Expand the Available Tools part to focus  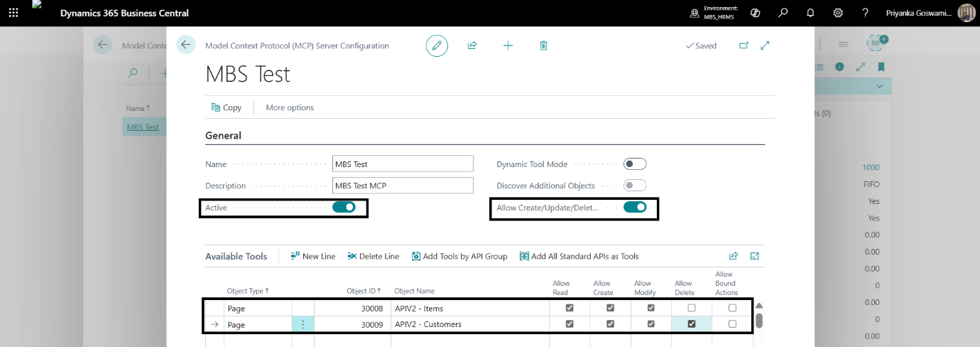[x=755, y=256]
